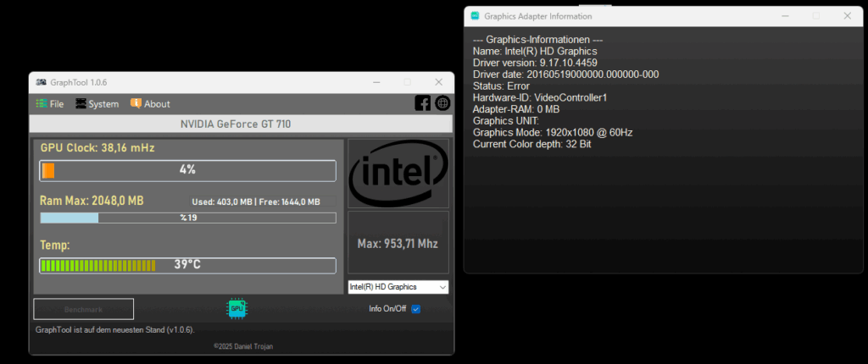Minimize the Graphics Adapter Information window
The image size is (868, 364).
point(784,16)
